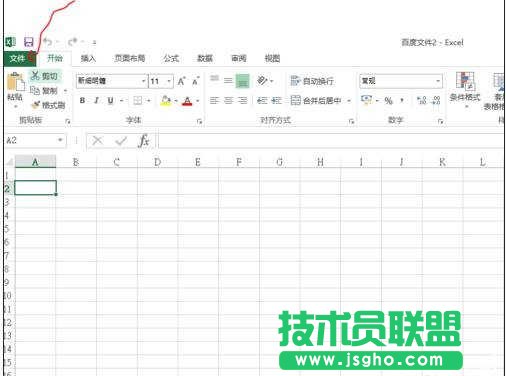The image size is (506, 376).
Task: Click the Redo arrow icon
Action: (73, 42)
